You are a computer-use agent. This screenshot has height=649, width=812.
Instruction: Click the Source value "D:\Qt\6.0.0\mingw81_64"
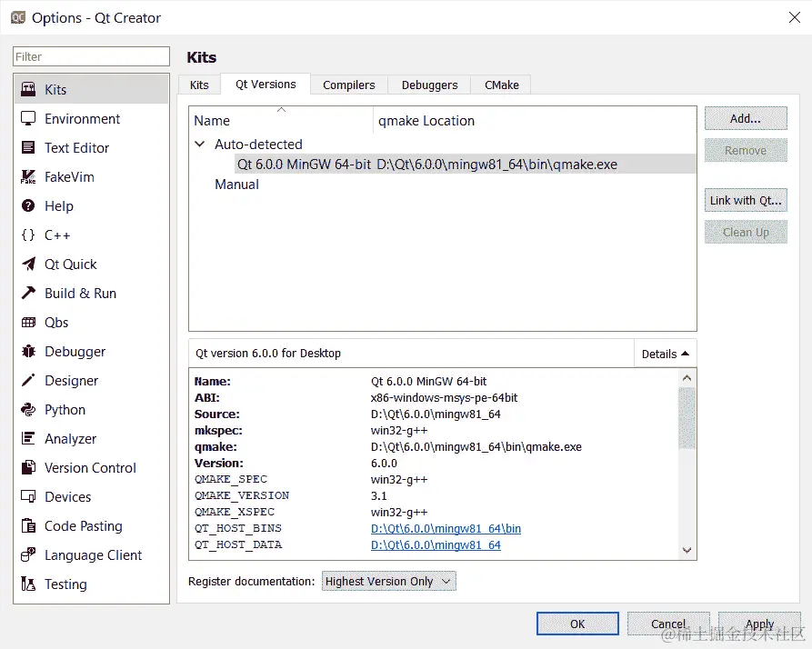436,414
